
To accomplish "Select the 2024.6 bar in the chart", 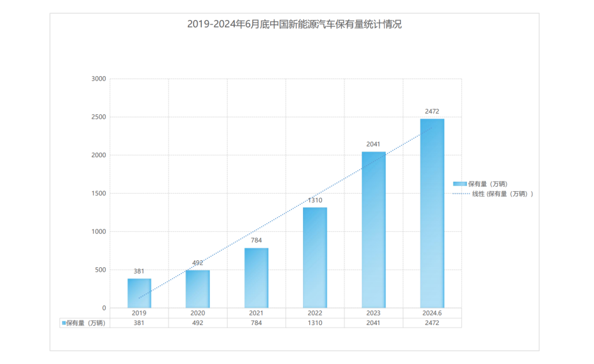I will [x=432, y=213].
